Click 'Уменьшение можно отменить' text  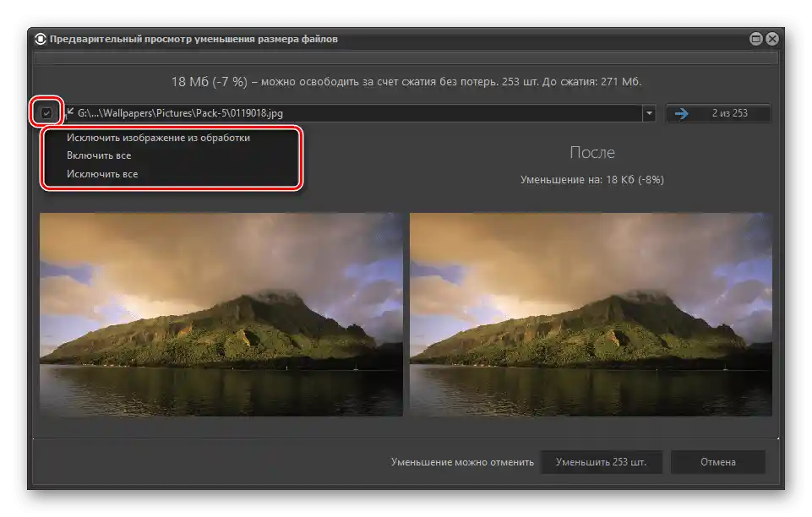[462, 461]
